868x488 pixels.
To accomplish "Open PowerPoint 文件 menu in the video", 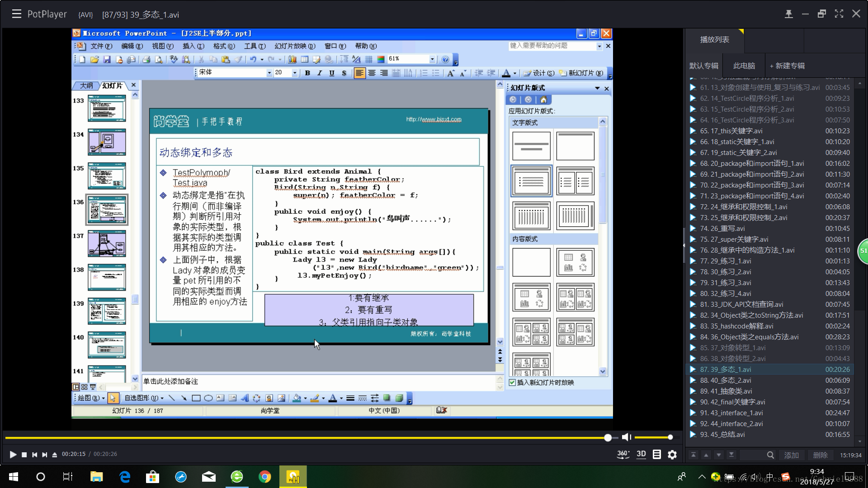I will click(x=101, y=46).
